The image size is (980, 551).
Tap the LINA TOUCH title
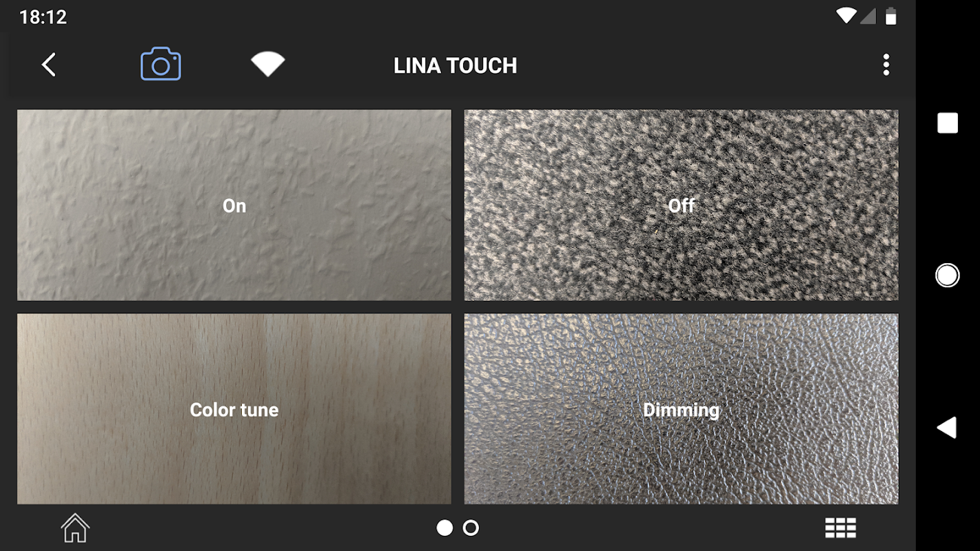(x=455, y=66)
